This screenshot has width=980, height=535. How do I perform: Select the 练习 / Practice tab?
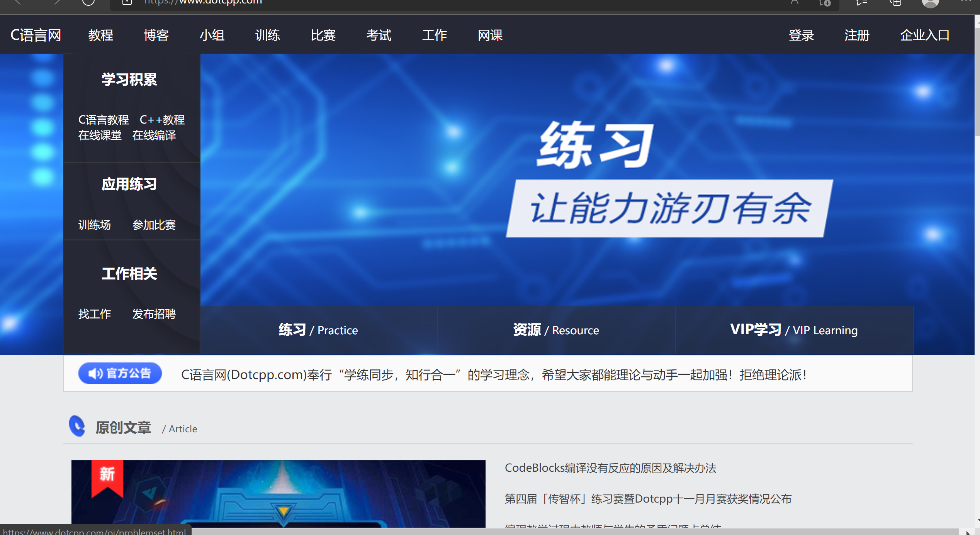click(x=318, y=330)
